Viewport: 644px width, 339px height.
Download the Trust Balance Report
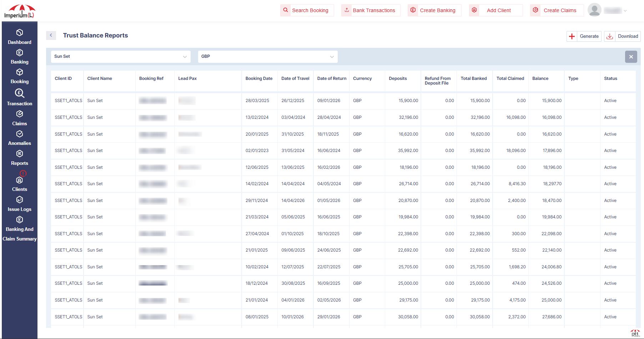point(622,36)
